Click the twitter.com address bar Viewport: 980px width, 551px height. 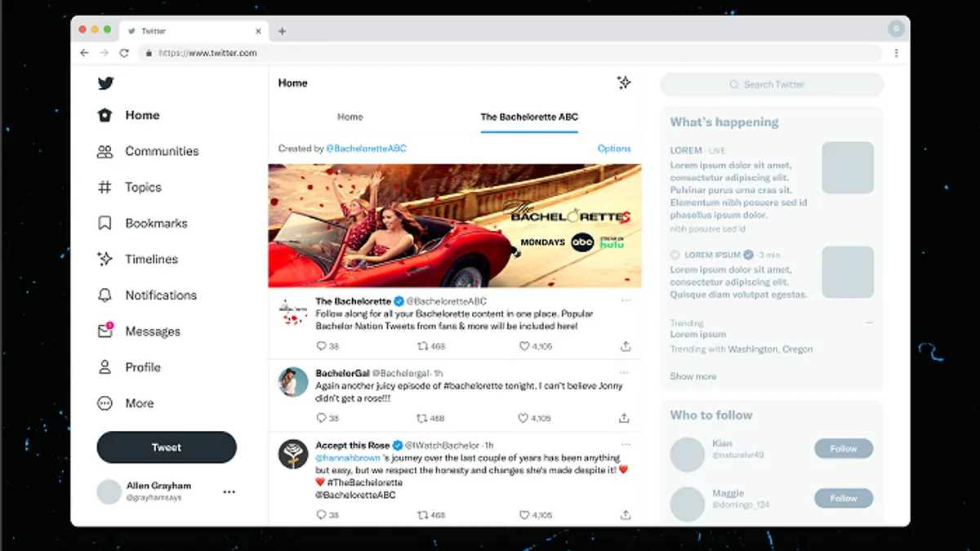tap(510, 53)
